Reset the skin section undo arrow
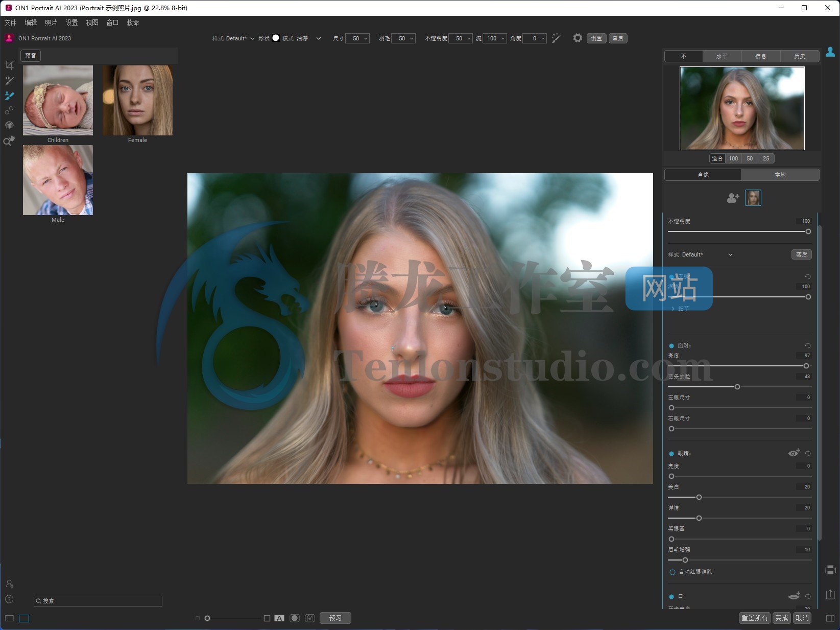The image size is (840, 630). (x=808, y=276)
